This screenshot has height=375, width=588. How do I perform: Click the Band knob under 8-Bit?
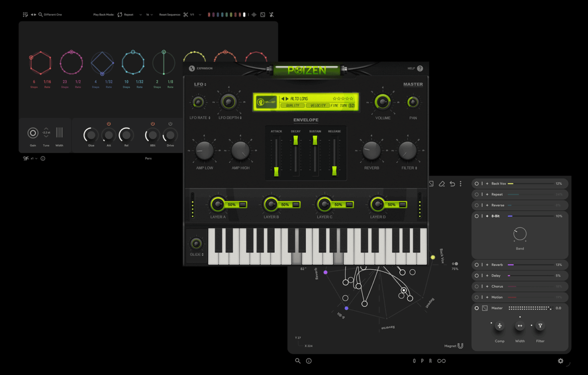click(520, 234)
